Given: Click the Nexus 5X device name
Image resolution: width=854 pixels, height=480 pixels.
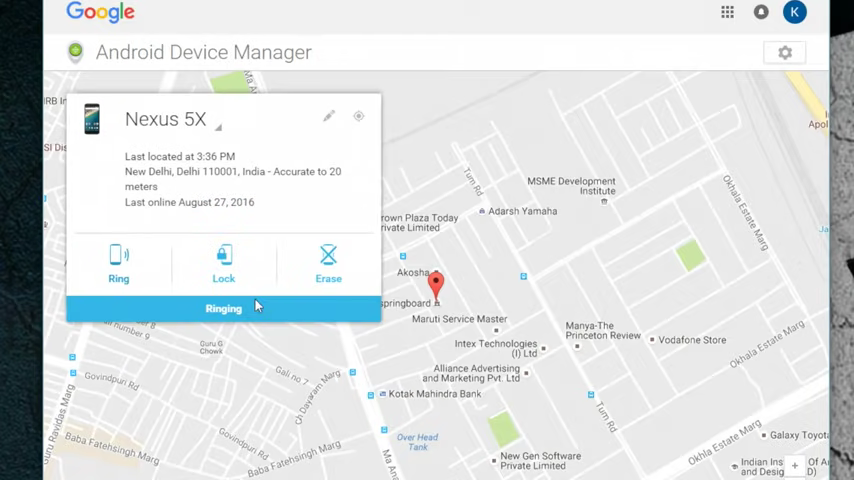Looking at the screenshot, I should [166, 119].
